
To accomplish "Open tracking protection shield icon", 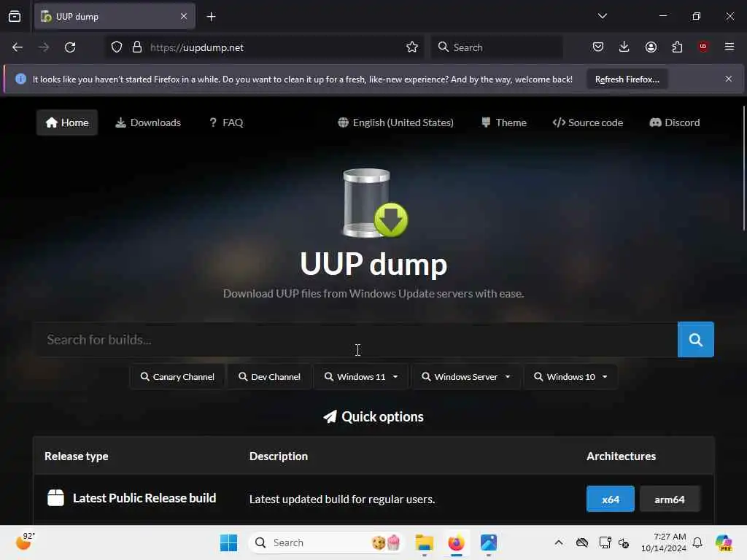I will 117,47.
